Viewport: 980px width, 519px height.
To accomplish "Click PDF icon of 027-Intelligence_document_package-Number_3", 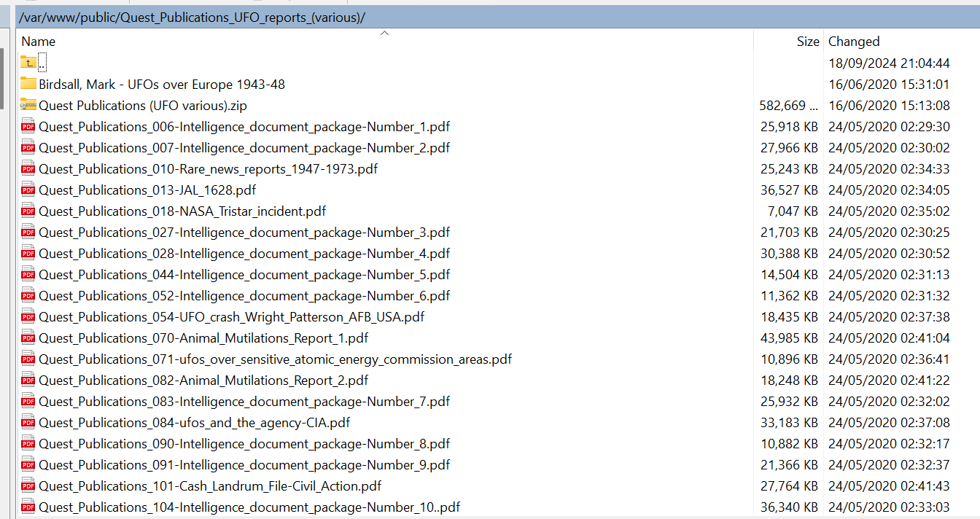I will pyautogui.click(x=28, y=232).
